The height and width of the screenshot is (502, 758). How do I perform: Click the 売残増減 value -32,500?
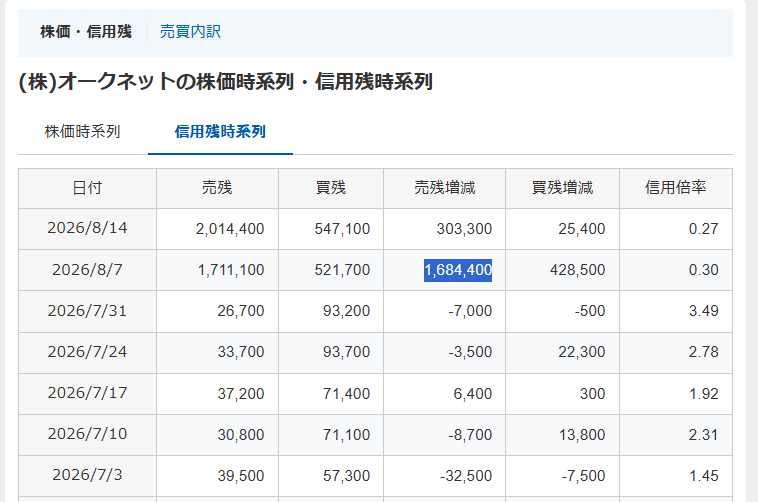coord(466,476)
